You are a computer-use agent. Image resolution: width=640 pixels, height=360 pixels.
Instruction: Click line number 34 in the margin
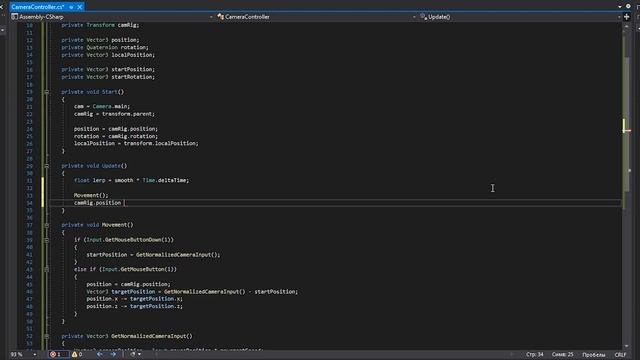[x=29, y=203]
